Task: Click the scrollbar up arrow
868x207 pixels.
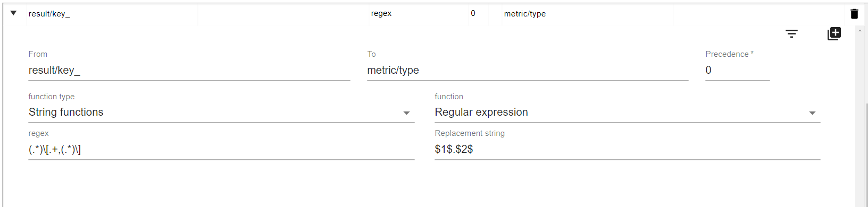Action: tap(860, 31)
